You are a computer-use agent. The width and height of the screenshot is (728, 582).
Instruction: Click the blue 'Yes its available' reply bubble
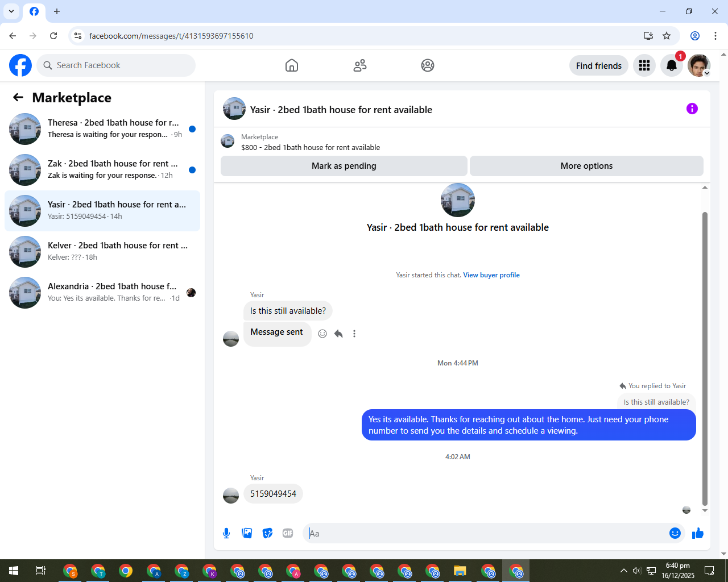coord(529,425)
